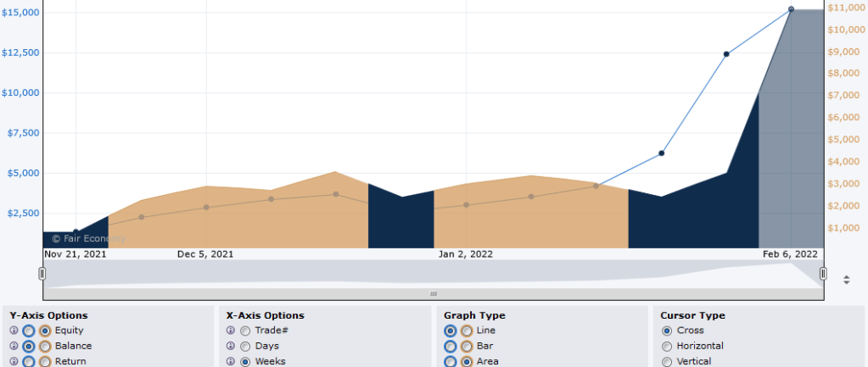Select the blue radio button for Equity
868x367 pixels.
coord(29,331)
